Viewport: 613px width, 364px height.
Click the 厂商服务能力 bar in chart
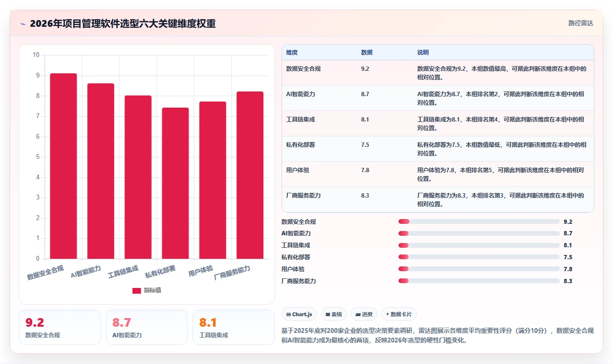(x=250, y=175)
